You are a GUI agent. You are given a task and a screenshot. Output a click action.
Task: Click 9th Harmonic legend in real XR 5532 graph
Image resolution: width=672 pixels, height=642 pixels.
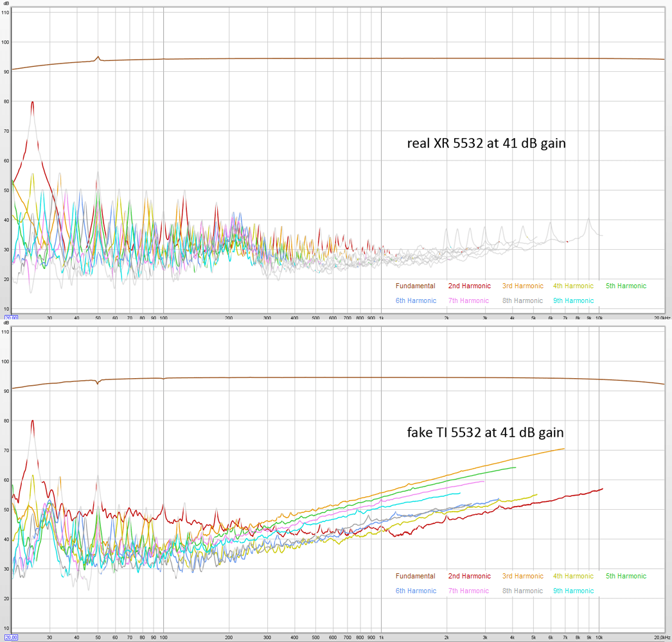point(573,300)
